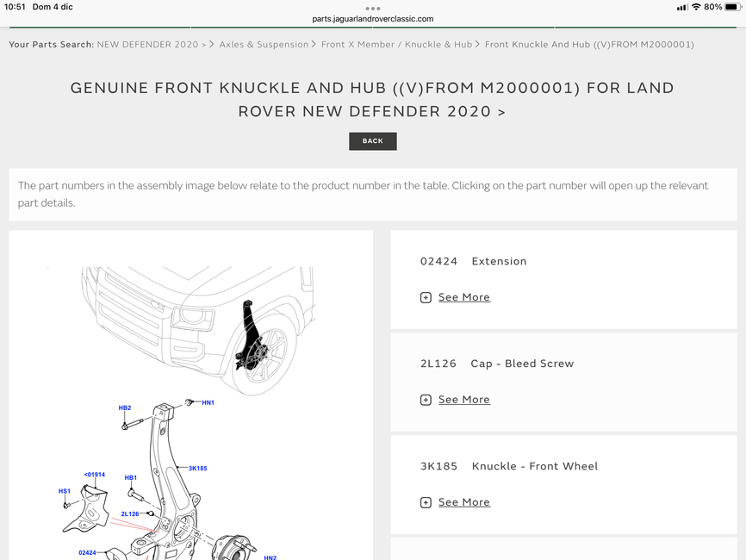Viewport: 746px width, 560px height.
Task: Select <01914 label in the diagram
Action: [94, 475]
